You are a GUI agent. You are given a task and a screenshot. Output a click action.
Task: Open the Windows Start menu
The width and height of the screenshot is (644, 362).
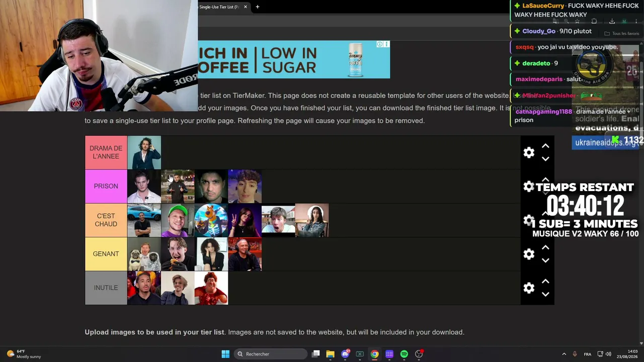(x=225, y=354)
